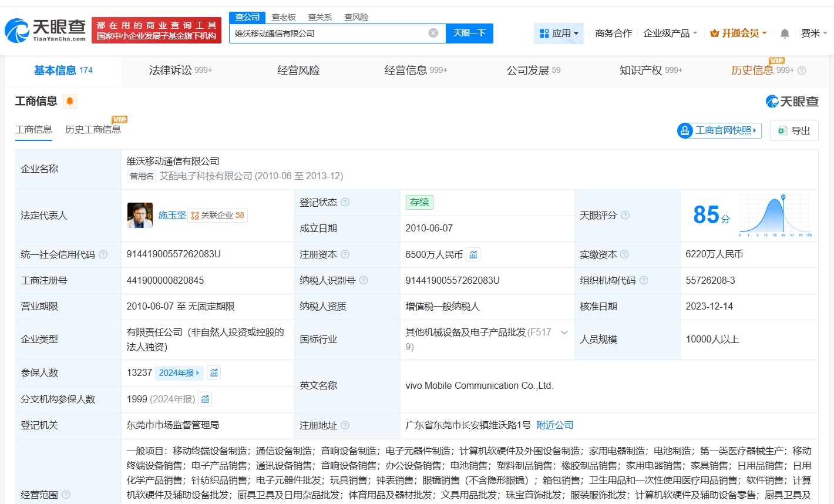Click the 6220万人民币 paid-in capital value

714,254
